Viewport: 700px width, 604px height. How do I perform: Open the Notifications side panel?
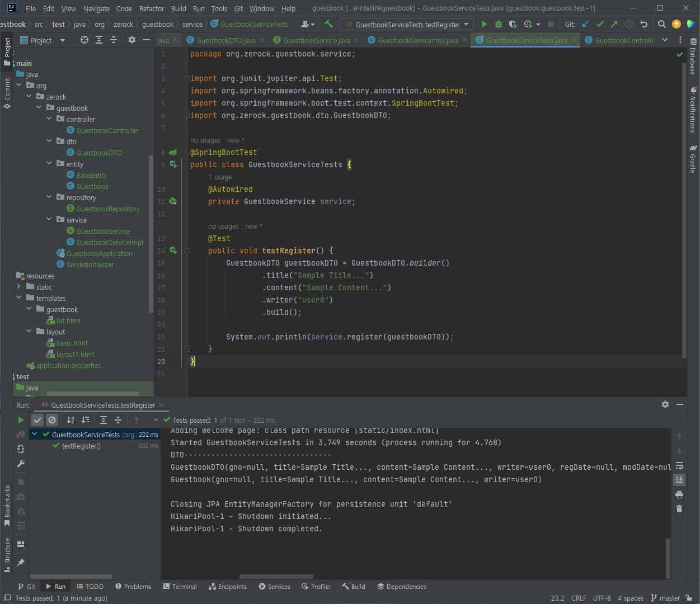[x=693, y=110]
